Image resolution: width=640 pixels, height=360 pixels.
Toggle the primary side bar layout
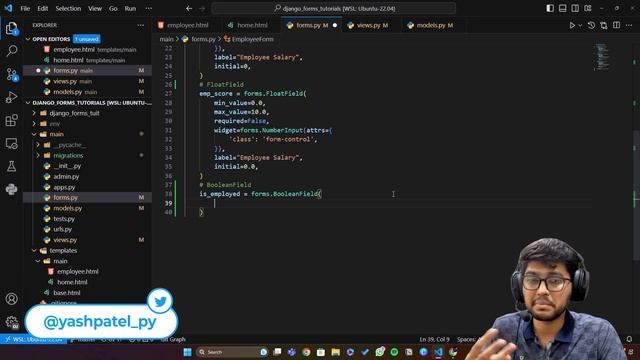click(550, 8)
